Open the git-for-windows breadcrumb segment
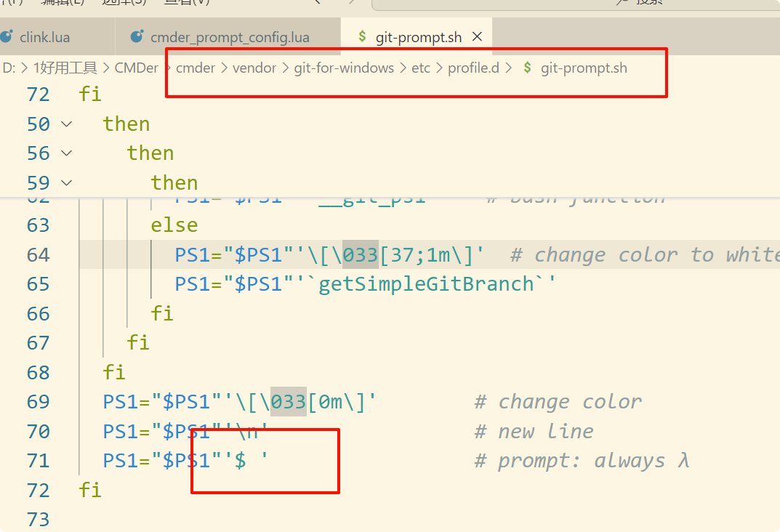780x532 pixels. click(344, 68)
